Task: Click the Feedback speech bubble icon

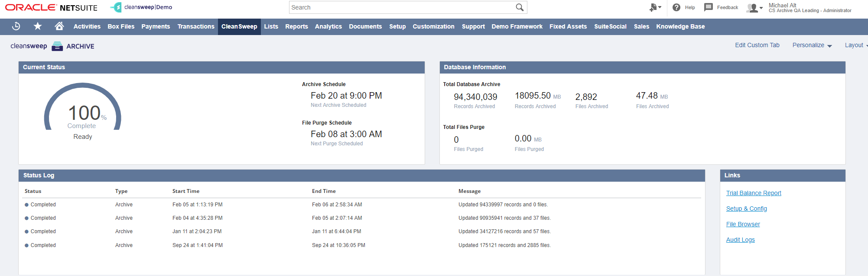Action: point(709,7)
